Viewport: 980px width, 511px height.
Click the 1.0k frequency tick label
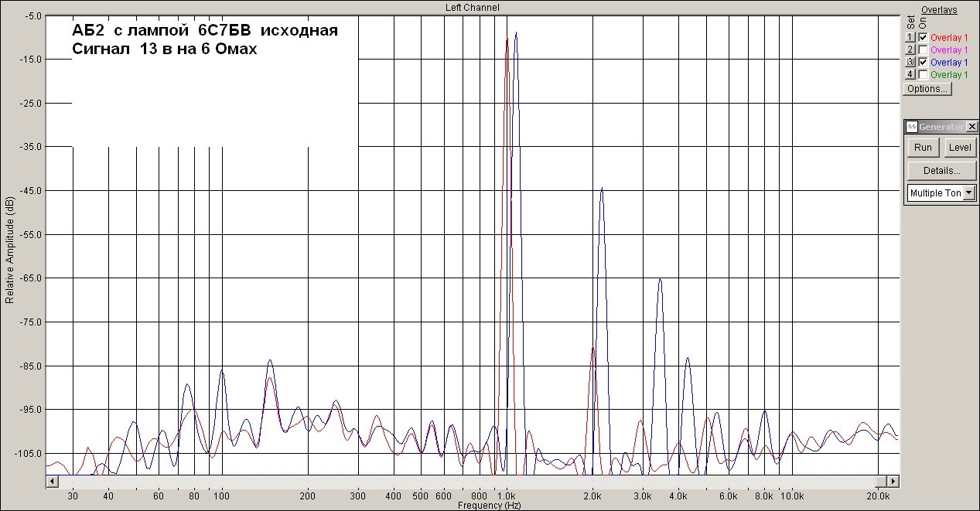point(507,496)
